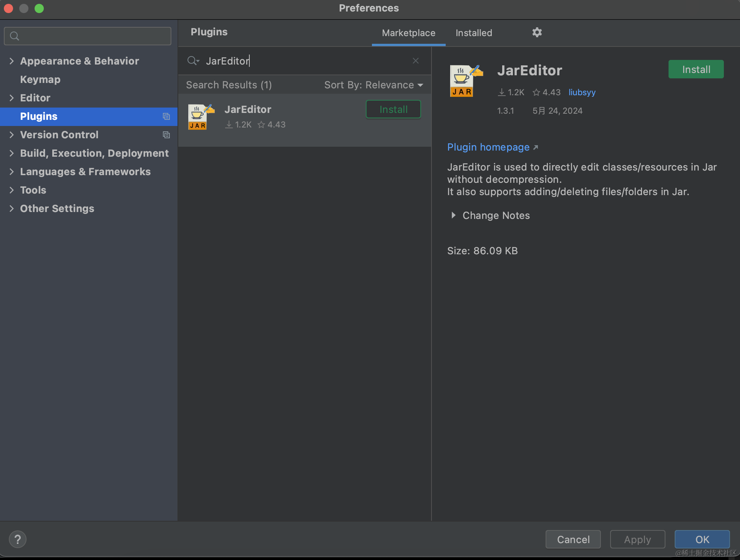Expand the Appearance & Behavior section
The image size is (740, 560).
pos(12,61)
